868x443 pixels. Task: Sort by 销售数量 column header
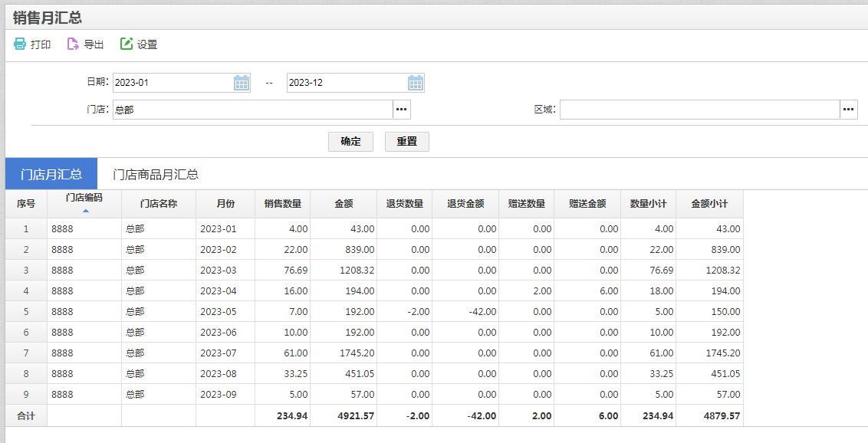283,204
